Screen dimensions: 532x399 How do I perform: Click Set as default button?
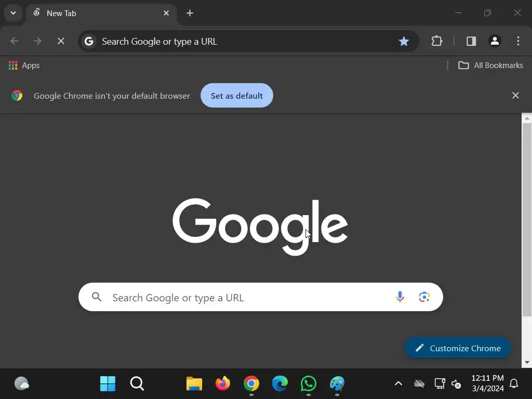pyautogui.click(x=237, y=96)
